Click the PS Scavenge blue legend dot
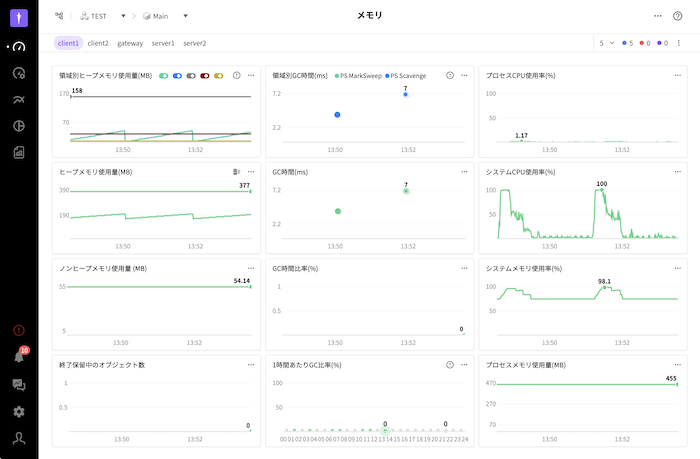Image resolution: width=700 pixels, height=459 pixels. point(387,75)
